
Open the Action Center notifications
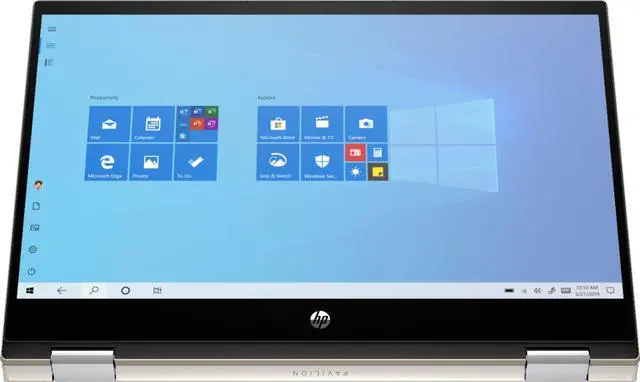[x=610, y=291]
